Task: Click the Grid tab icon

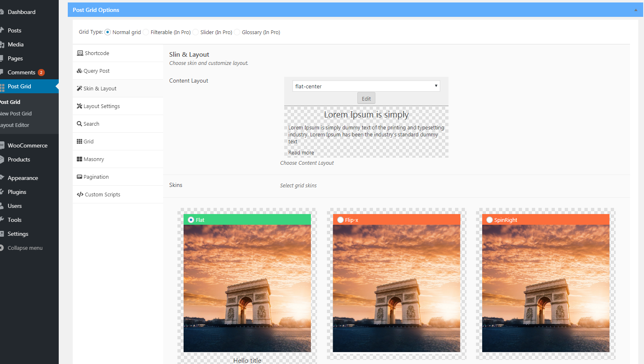Action: click(x=79, y=141)
